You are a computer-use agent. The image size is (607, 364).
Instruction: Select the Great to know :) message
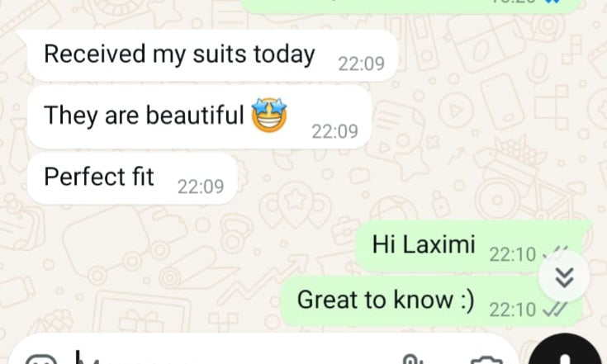(431, 301)
